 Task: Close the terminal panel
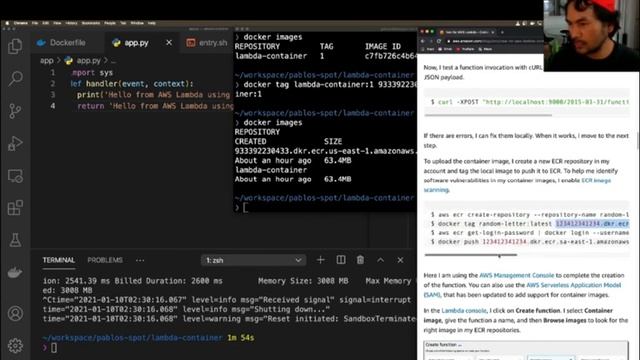400,260
